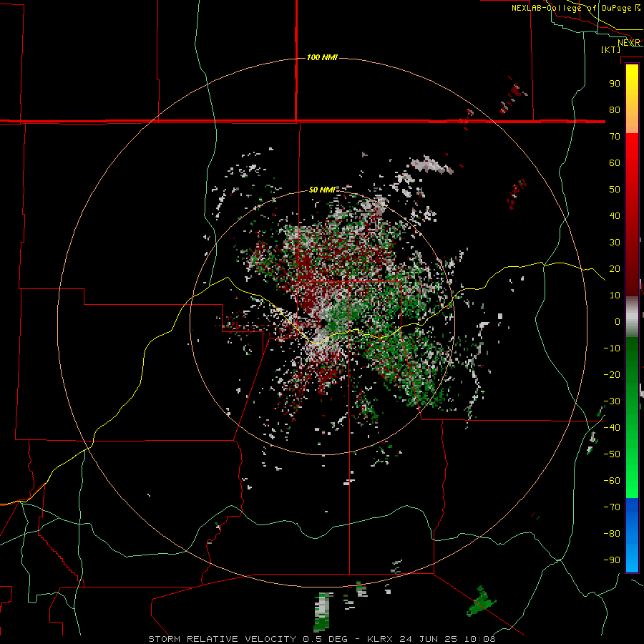Click the 60 value on the velocity scale
The height and width of the screenshot is (644, 644).
(x=615, y=163)
